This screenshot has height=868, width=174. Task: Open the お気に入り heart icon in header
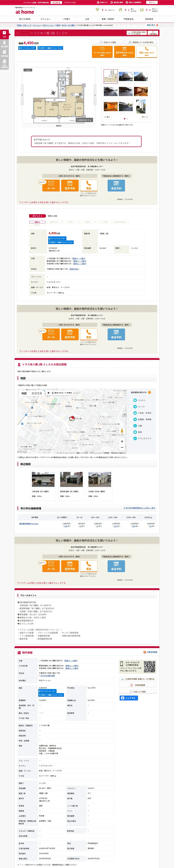98,10
